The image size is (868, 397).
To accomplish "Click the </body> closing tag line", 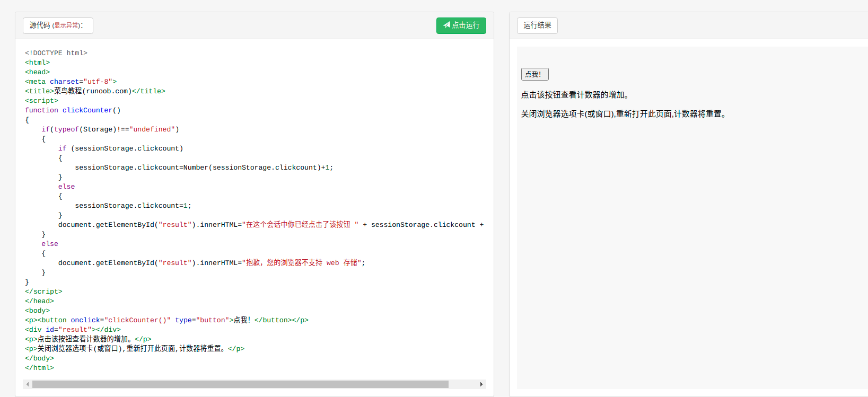I will pyautogui.click(x=39, y=358).
